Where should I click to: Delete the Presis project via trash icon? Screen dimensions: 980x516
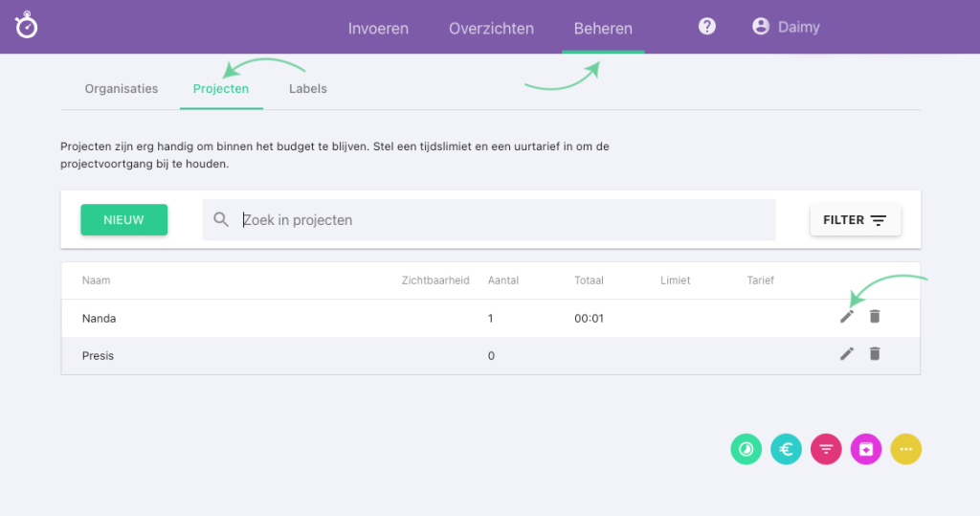[x=875, y=354]
